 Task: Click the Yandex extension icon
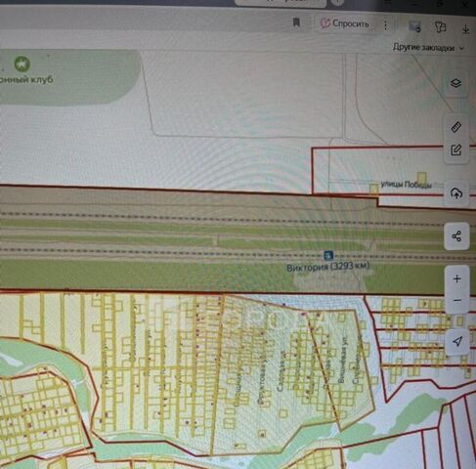[x=441, y=26]
